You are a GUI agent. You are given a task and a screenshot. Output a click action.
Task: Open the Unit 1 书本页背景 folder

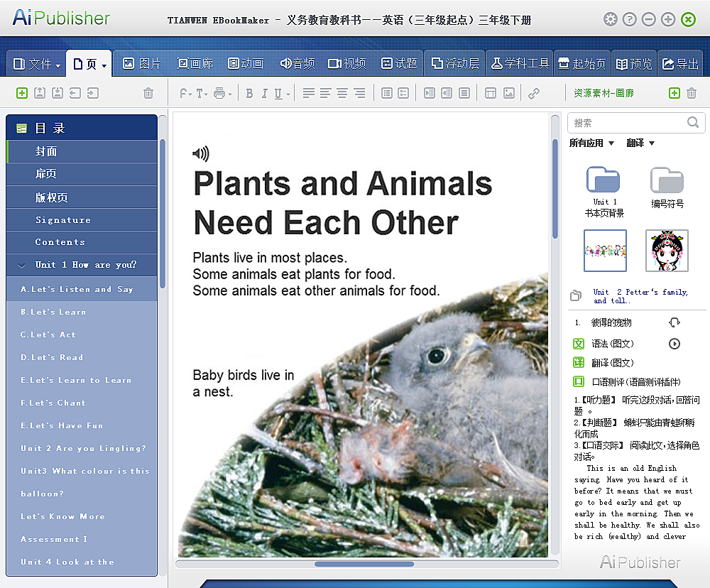tap(603, 192)
